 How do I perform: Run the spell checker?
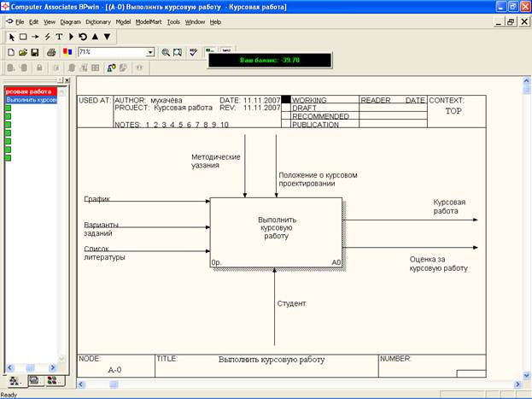tap(193, 52)
